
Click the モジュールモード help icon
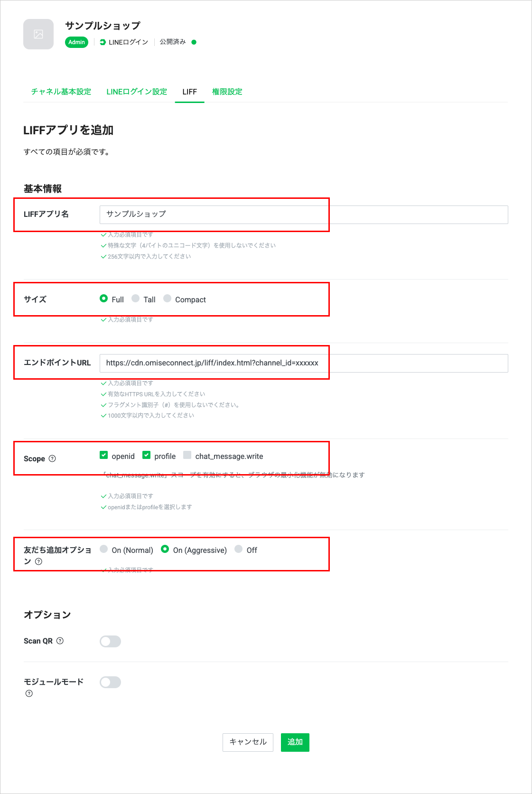click(29, 693)
